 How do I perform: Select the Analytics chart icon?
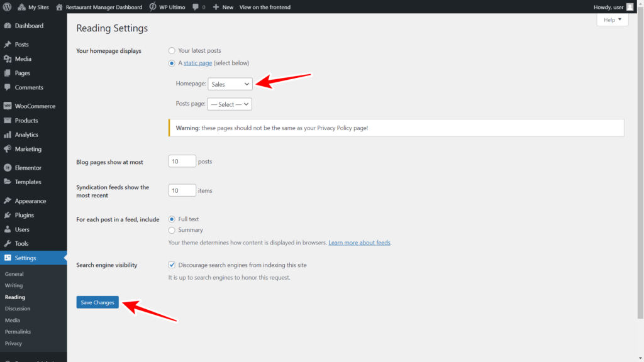[9, 134]
